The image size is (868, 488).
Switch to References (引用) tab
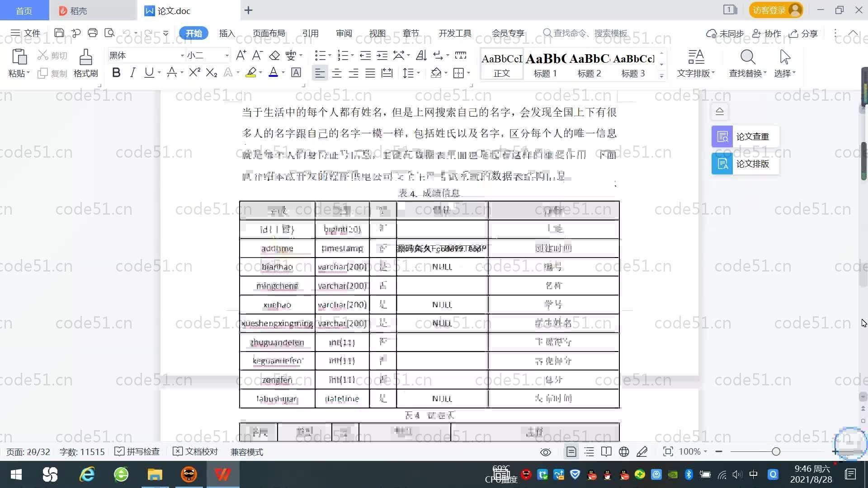pos(310,33)
